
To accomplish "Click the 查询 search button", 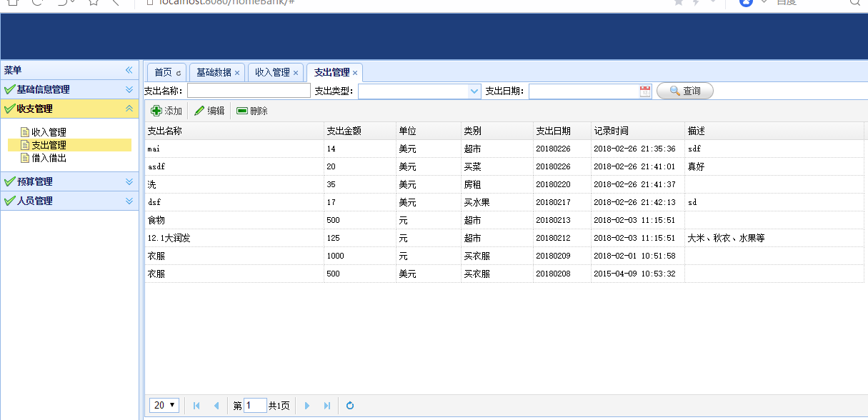I will (684, 91).
